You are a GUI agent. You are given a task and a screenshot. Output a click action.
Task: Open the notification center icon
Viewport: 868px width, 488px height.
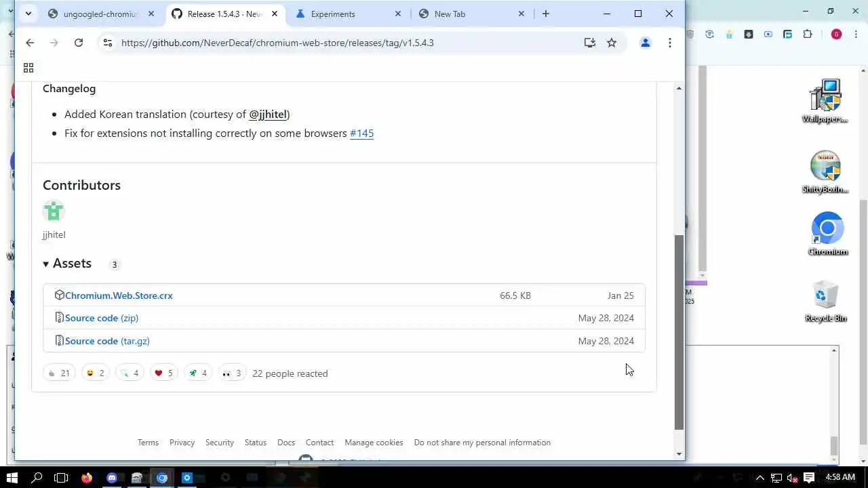click(x=808, y=478)
